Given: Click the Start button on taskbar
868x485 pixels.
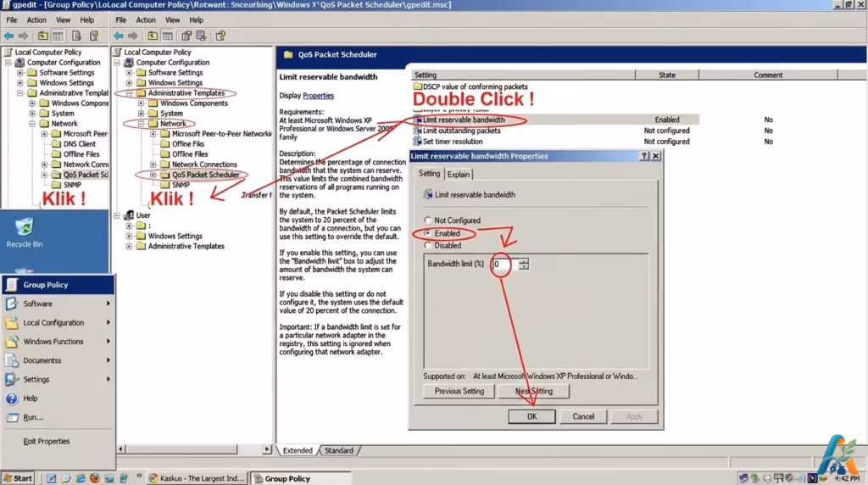Looking at the screenshot, I should click(x=19, y=478).
